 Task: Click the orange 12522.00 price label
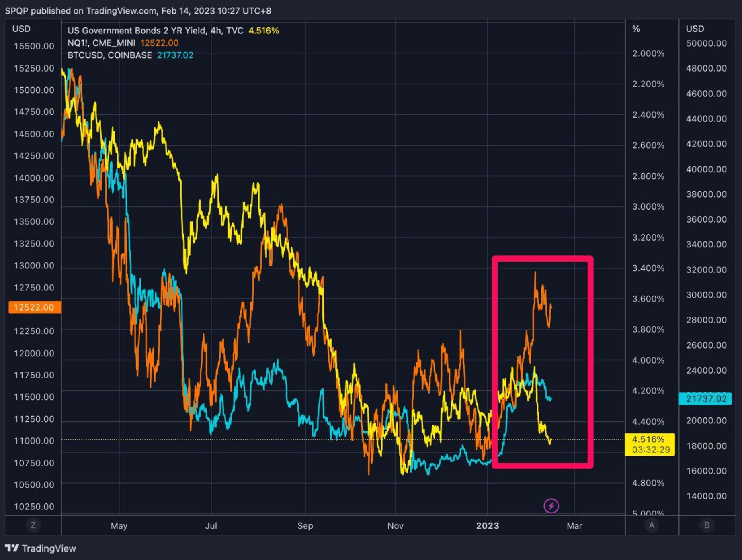[x=35, y=307]
